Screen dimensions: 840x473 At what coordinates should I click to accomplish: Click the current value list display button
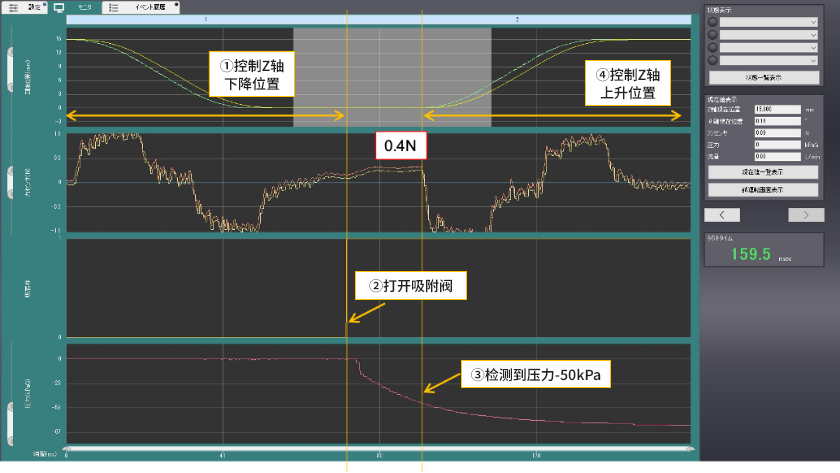tap(764, 171)
